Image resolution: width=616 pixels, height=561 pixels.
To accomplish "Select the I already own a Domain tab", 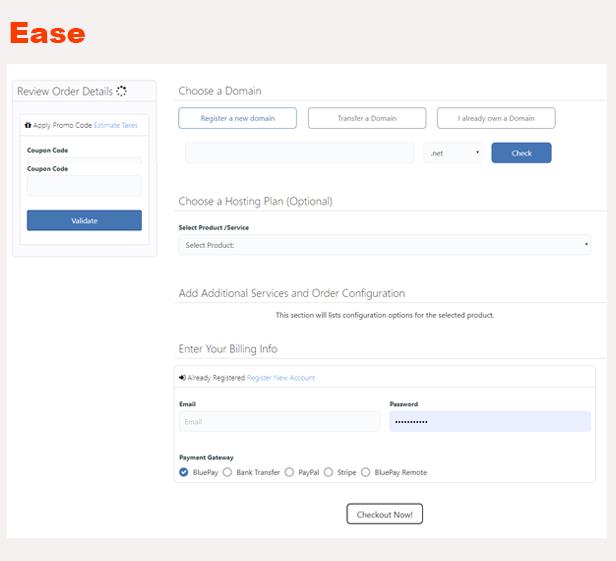I will coord(496,118).
